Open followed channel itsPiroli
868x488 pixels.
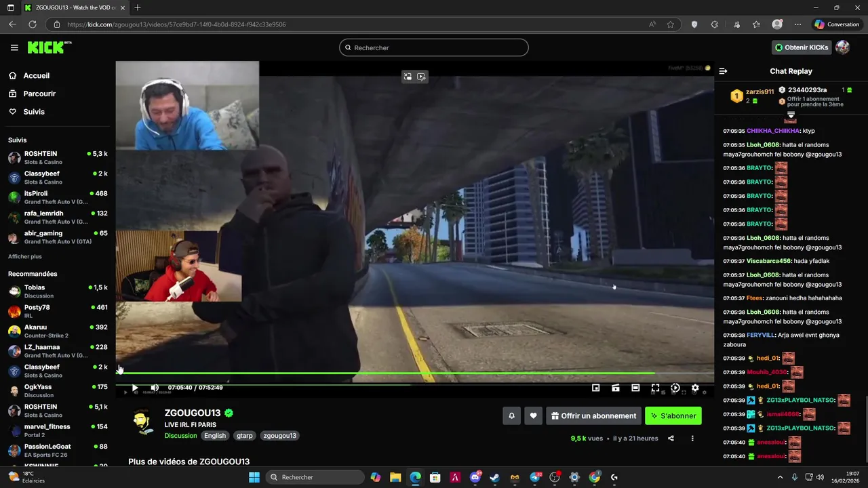pos(58,197)
